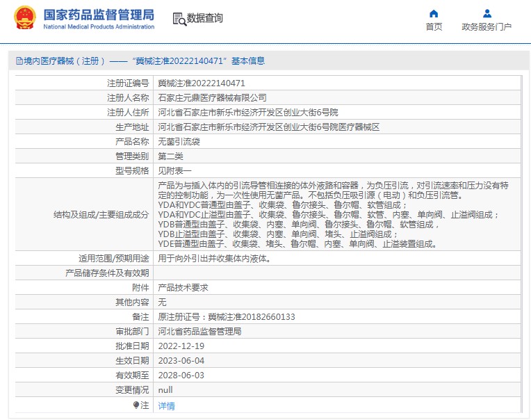Viewport: 531px width, 420px height.
Task: Click the 其他内容 value 无
Action: [162, 302]
